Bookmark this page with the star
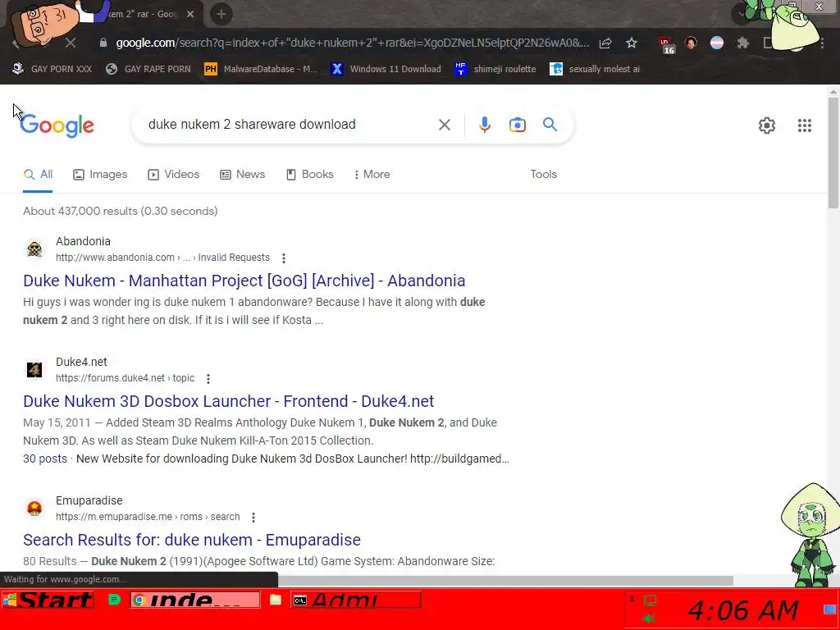The width and height of the screenshot is (840, 630). [632, 43]
